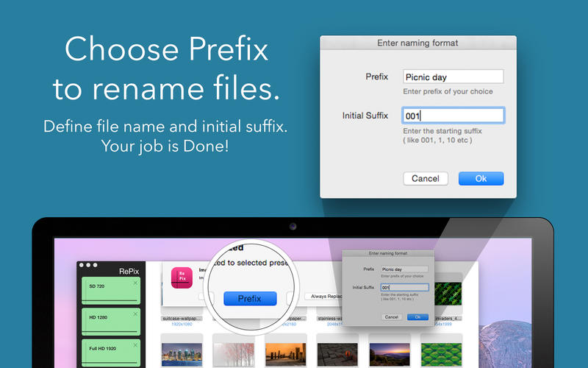Viewport: 588px width, 368px height.
Task: Click the RePix title in the sidebar
Action: 129,271
